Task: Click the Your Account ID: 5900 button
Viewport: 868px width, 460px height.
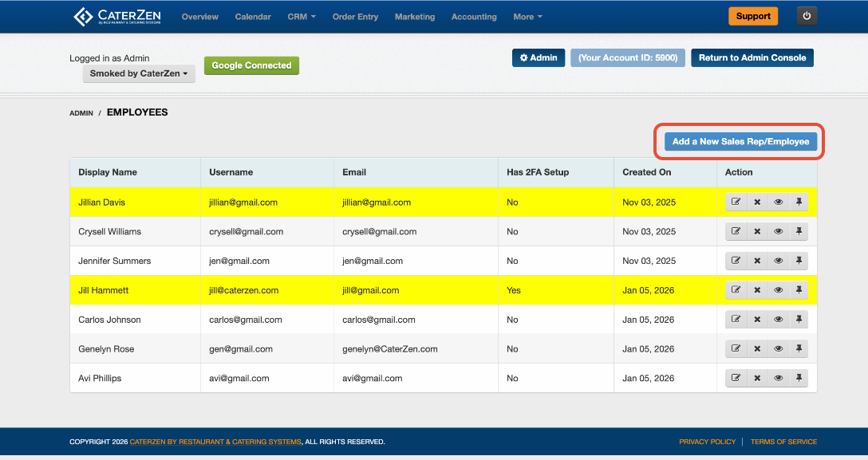Action: click(x=628, y=57)
